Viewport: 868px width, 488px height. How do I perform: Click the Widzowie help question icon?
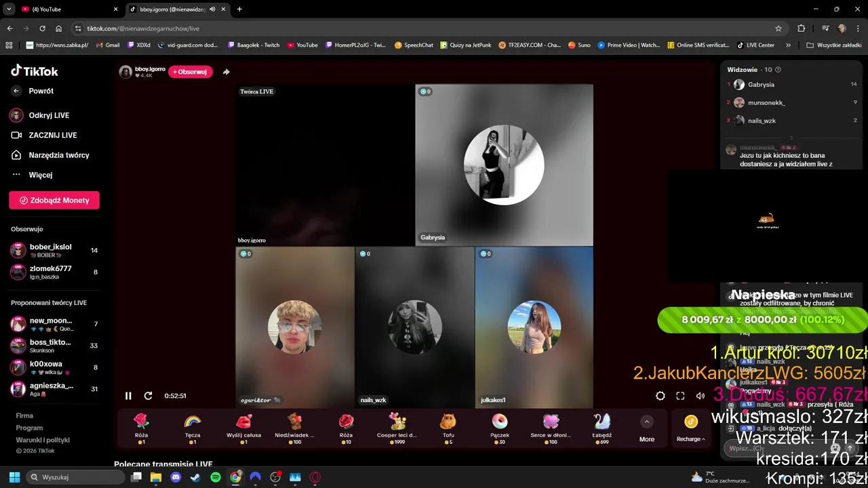(x=778, y=70)
